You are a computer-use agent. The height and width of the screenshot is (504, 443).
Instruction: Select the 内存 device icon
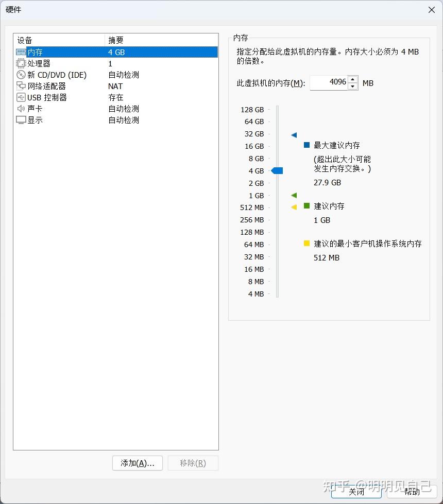[x=21, y=52]
